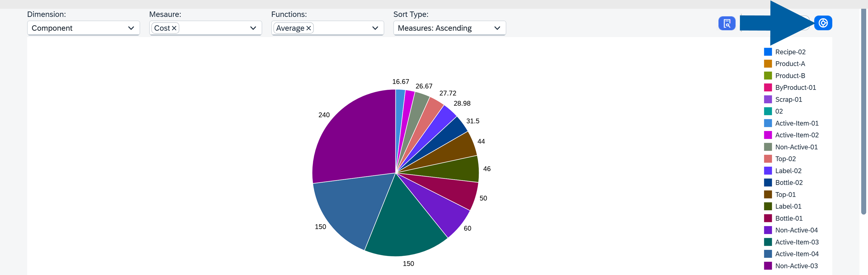
Task: Click the Recipe-02 blue legend swatch
Action: point(768,52)
